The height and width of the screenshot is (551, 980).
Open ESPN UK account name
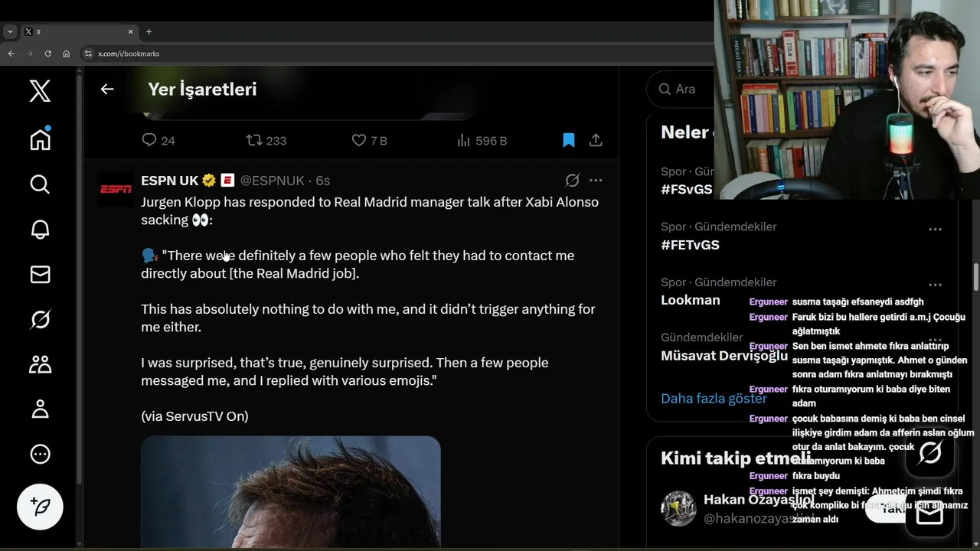click(169, 181)
